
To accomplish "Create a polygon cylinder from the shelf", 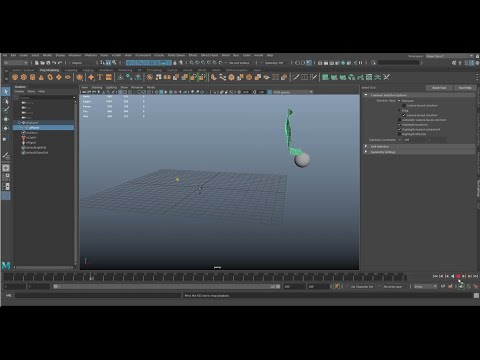I will click(32, 77).
